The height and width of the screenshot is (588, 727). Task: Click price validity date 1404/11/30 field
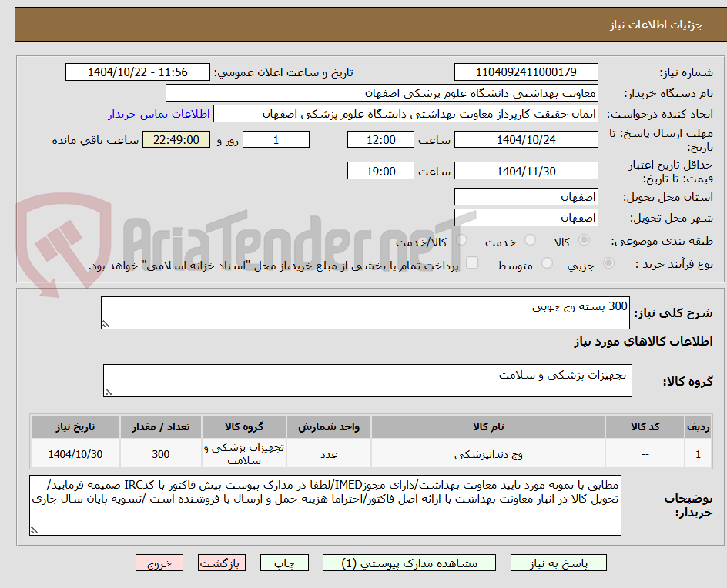pos(526,171)
